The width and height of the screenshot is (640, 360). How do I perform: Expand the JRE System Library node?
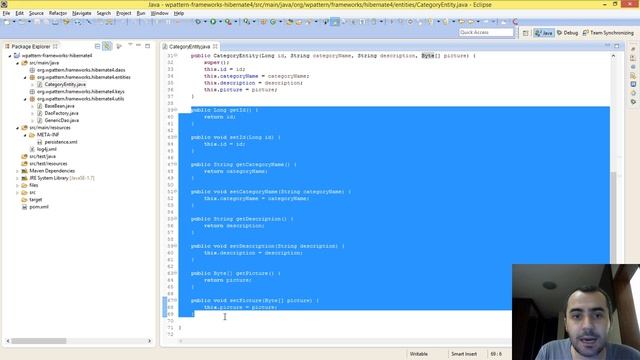[18, 178]
